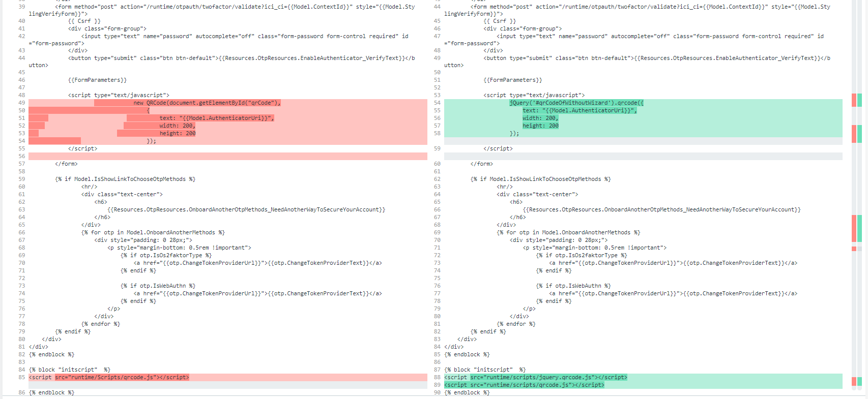Click '<div class="text-center">' on right line 64
This screenshot has height=399, width=868.
click(537, 194)
